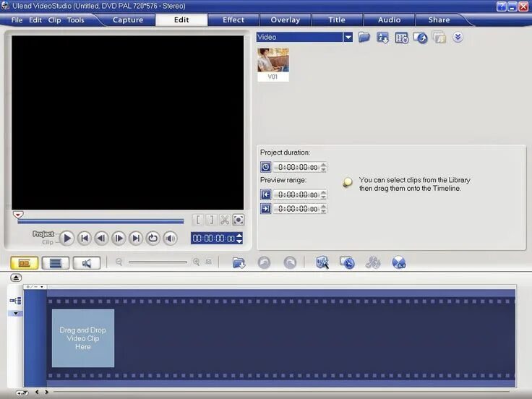Adjust preview timecode stepper arrows

click(x=239, y=239)
